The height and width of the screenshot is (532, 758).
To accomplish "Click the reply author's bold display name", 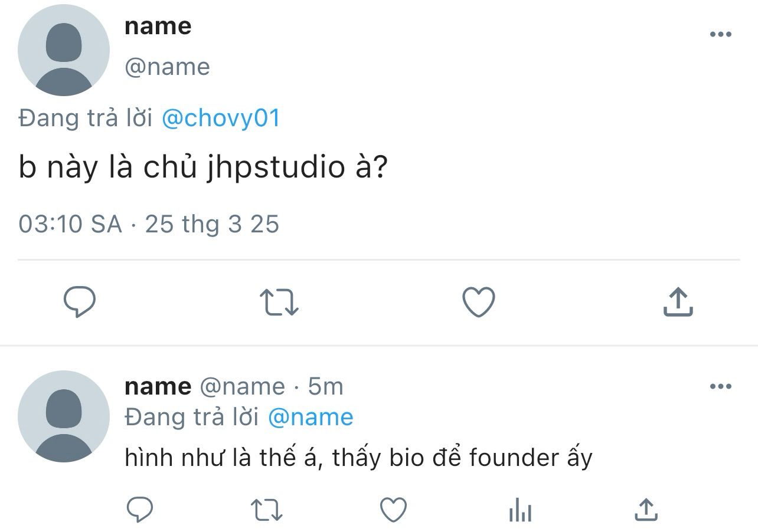I will (x=158, y=387).
